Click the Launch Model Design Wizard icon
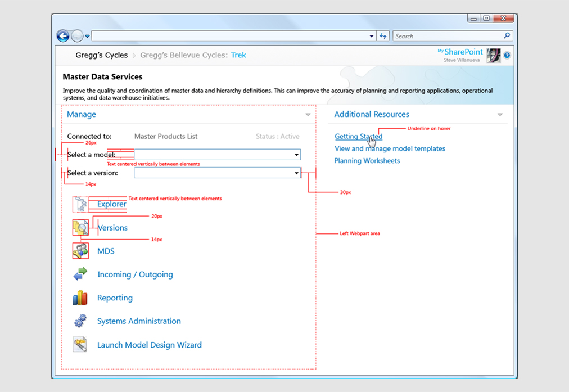 click(80, 345)
